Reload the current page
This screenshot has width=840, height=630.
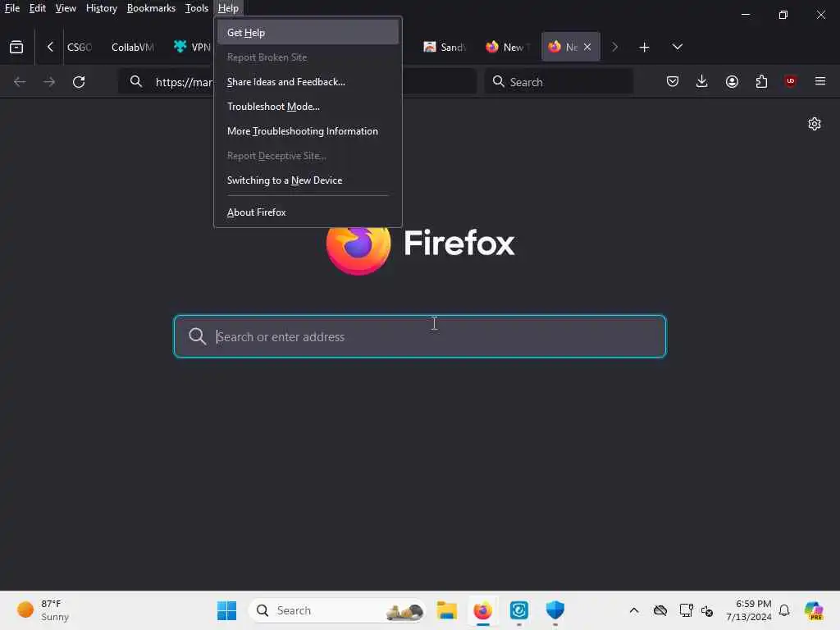pos(79,81)
